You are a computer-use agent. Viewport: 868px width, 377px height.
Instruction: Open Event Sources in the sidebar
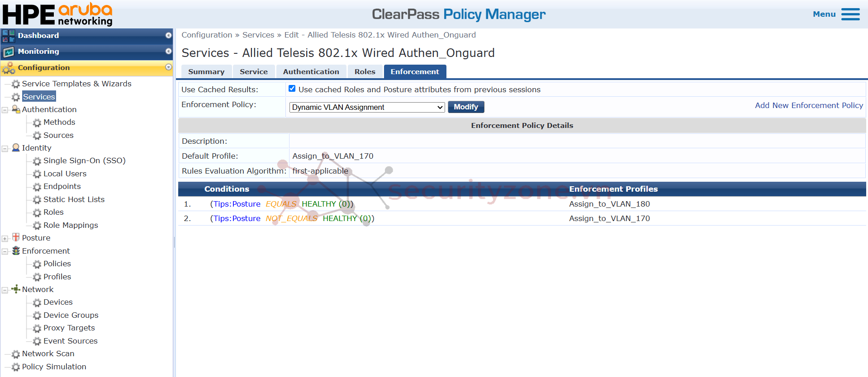click(x=71, y=341)
